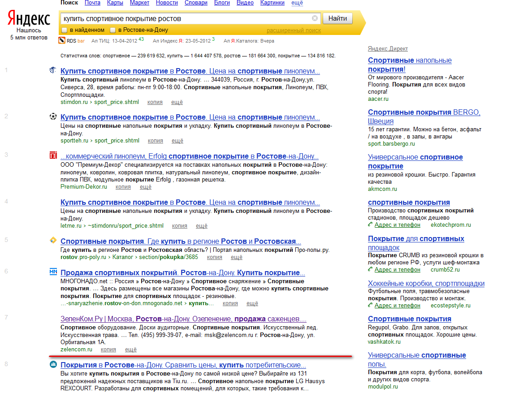Open the ЗеленКом.Ру search result
The image size is (532, 393).
[183, 319]
